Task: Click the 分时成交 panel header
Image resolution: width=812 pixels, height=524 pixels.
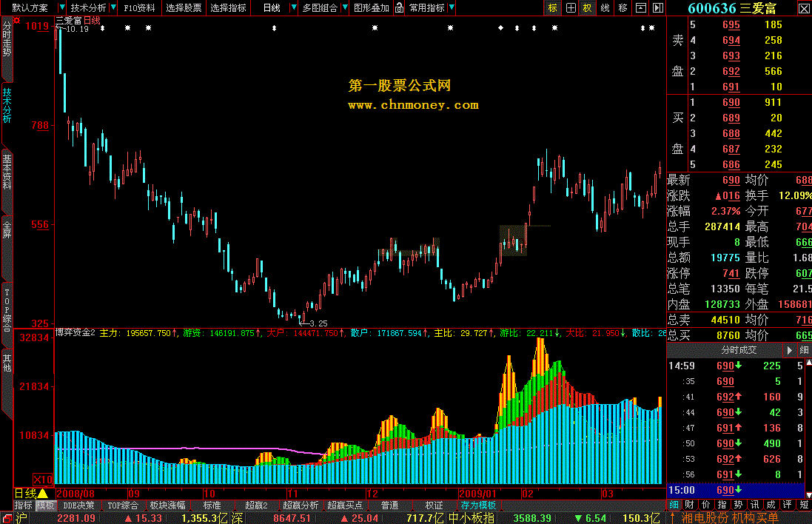Action: tap(739, 350)
